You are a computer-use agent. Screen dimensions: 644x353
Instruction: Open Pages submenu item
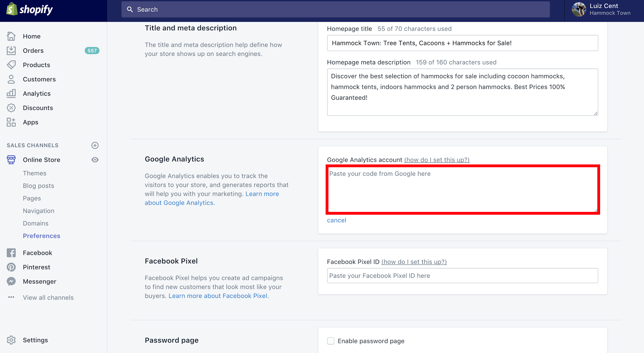click(32, 198)
